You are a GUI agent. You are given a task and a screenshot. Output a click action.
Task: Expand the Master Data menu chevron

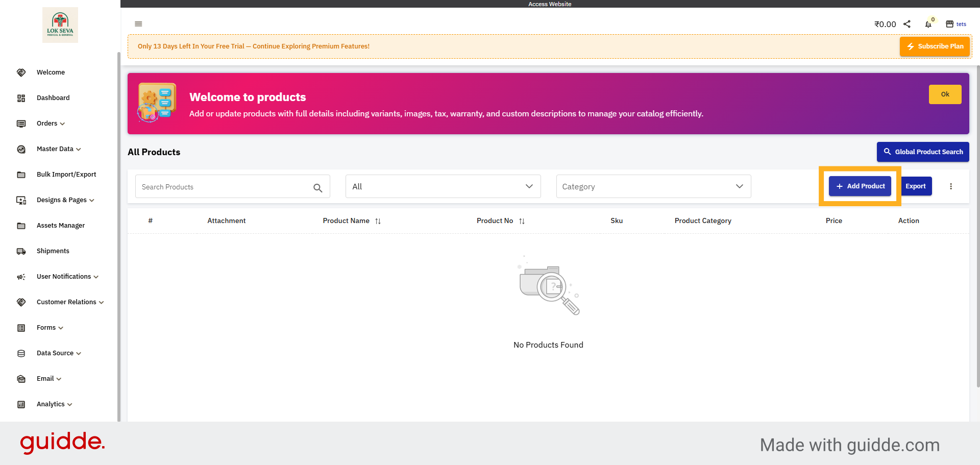[x=79, y=150]
